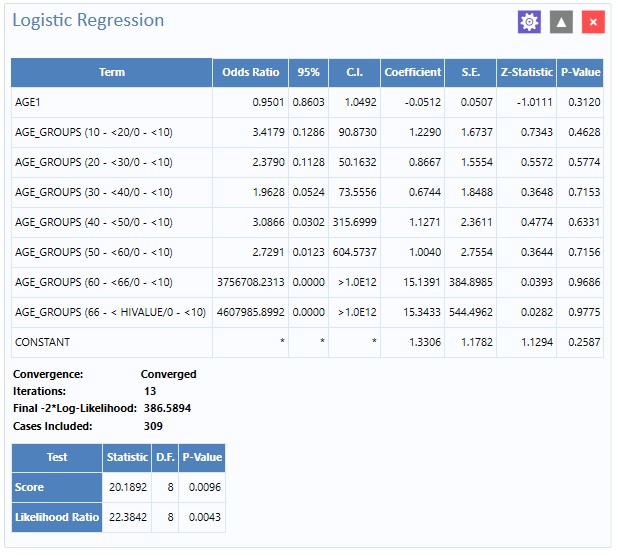Click odds ratio value 4607985.8992
Viewport: 618px width, 556px height.
tap(250, 312)
